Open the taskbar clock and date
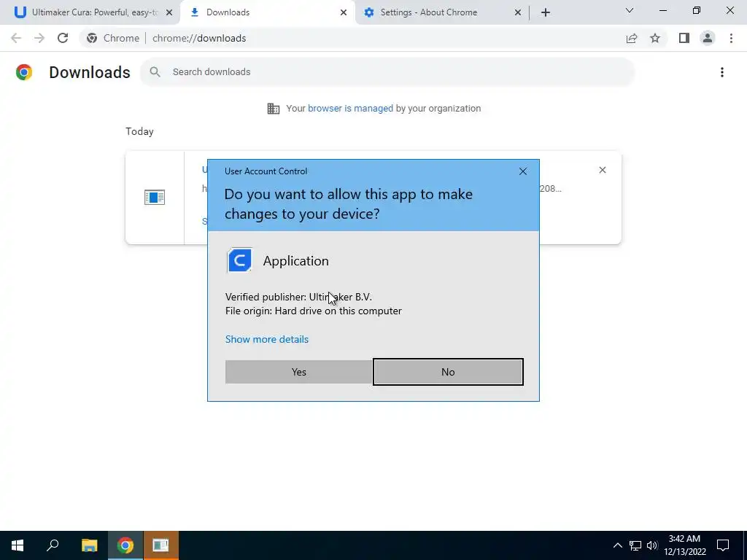Screen dimensions: 747x560 pos(684,545)
